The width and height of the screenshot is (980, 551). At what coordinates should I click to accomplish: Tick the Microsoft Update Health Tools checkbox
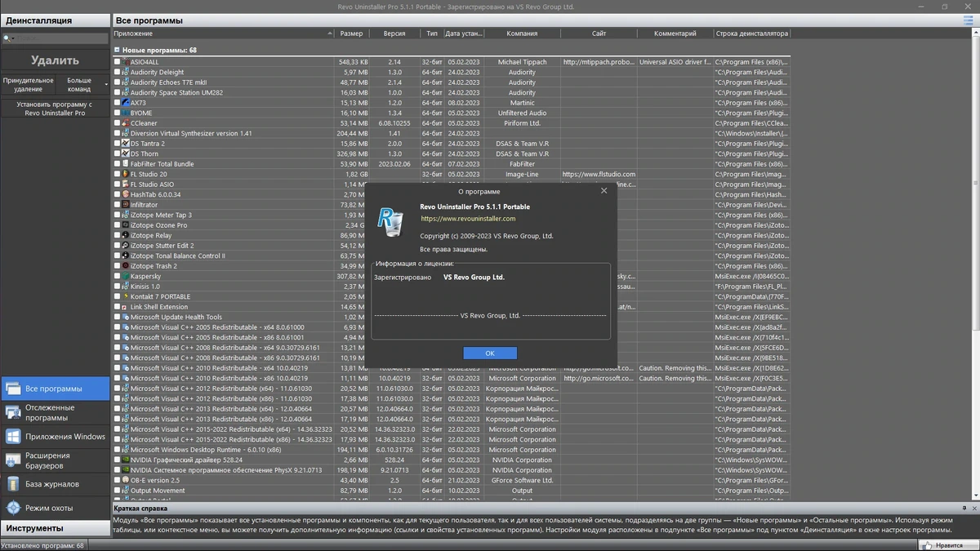(x=117, y=317)
